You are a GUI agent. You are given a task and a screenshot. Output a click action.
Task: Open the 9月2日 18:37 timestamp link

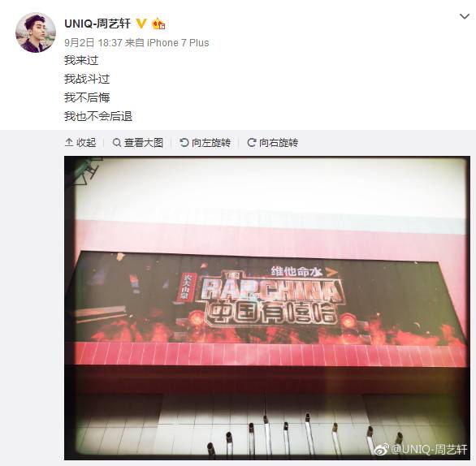click(93, 43)
